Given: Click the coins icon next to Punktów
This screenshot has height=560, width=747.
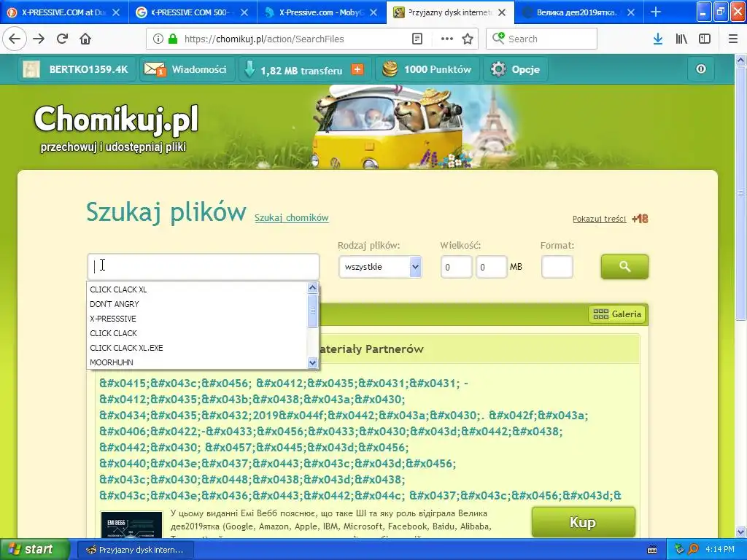Looking at the screenshot, I should pyautogui.click(x=390, y=69).
